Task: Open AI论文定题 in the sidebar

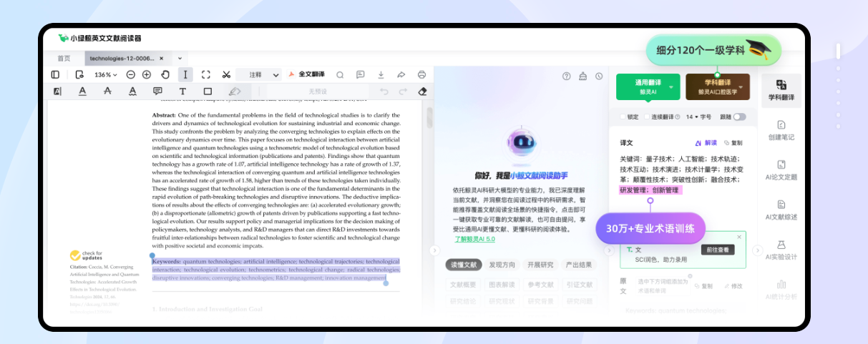Action: pyautogui.click(x=781, y=170)
